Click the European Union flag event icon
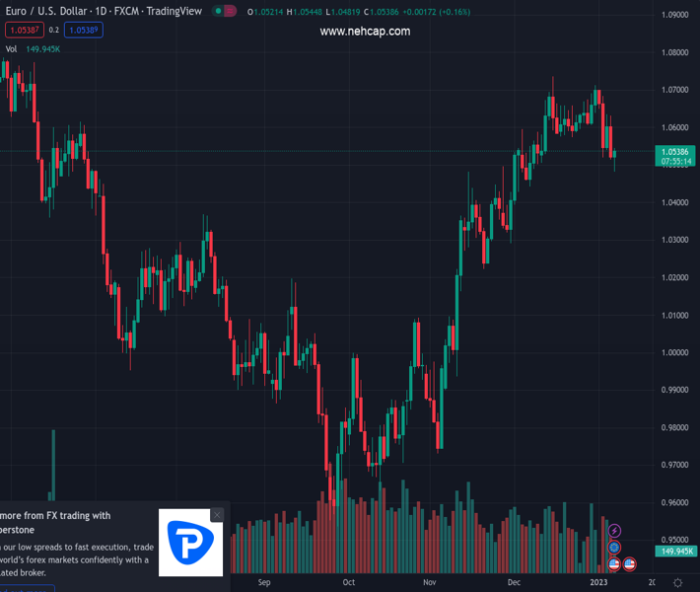Screen dimensions: 700x592 click(615, 548)
